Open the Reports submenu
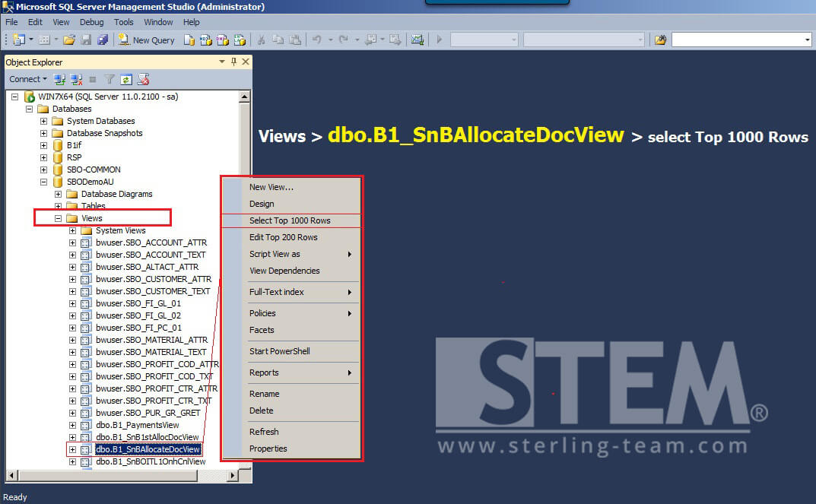 point(291,372)
